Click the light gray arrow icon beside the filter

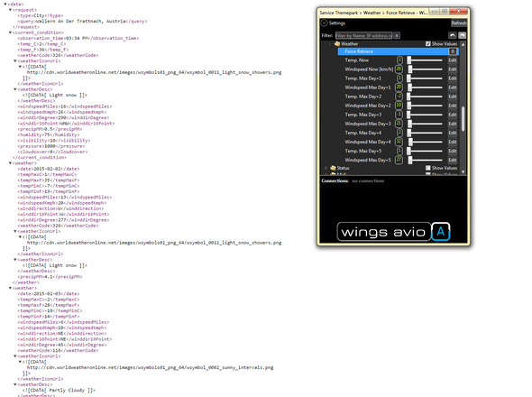click(462, 35)
